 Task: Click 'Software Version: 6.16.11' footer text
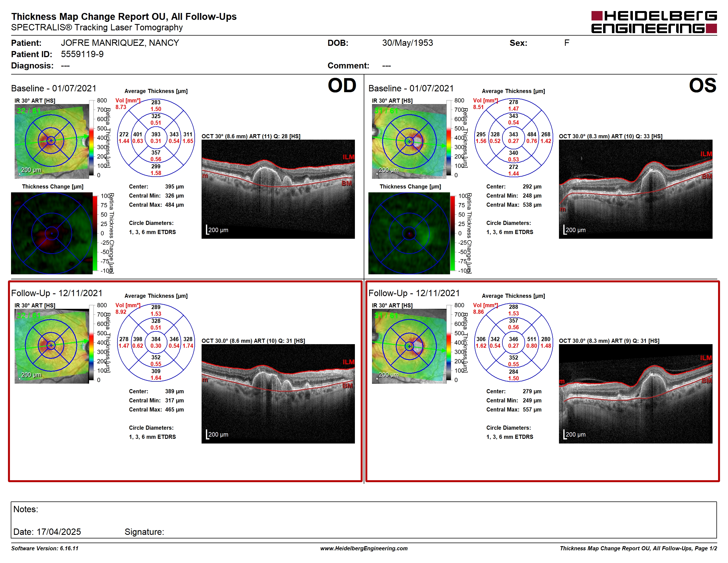click(x=45, y=548)
